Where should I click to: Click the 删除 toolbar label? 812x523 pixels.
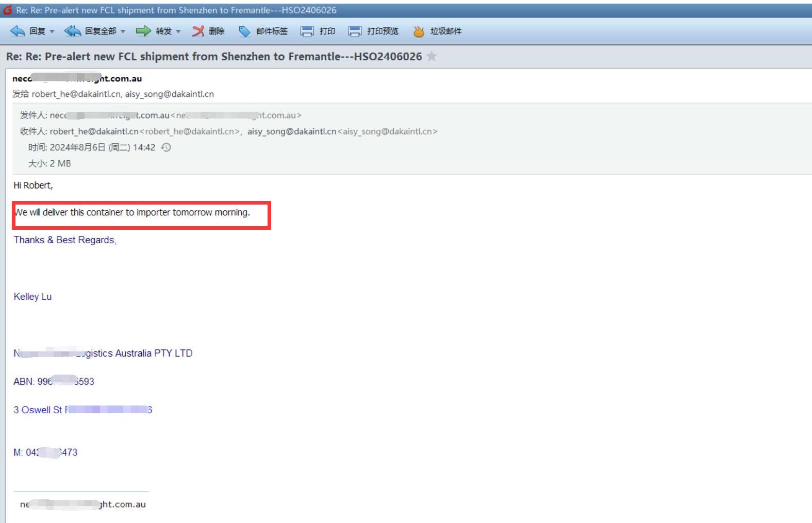click(217, 31)
